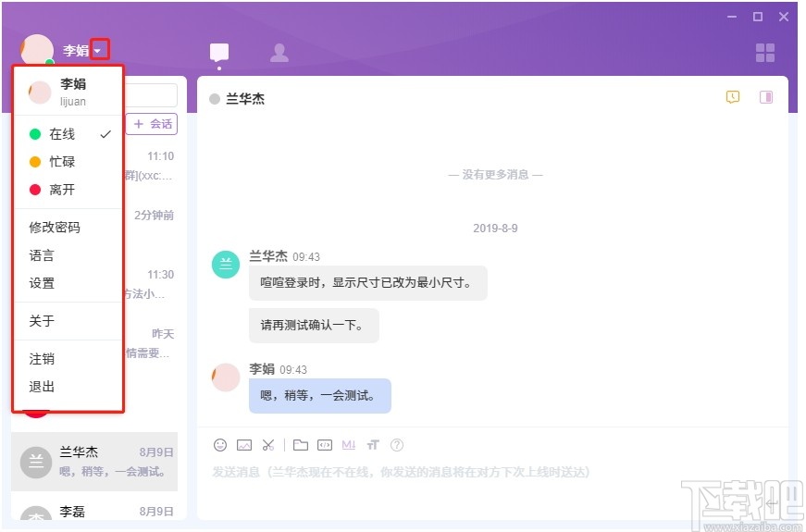
Task: Click 李娟 lijuan profile entry in menu
Action: pos(68,92)
